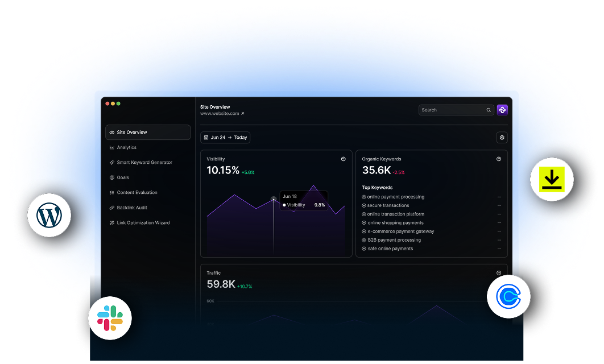
Task: Click the Calendly integration logo
Action: (508, 296)
